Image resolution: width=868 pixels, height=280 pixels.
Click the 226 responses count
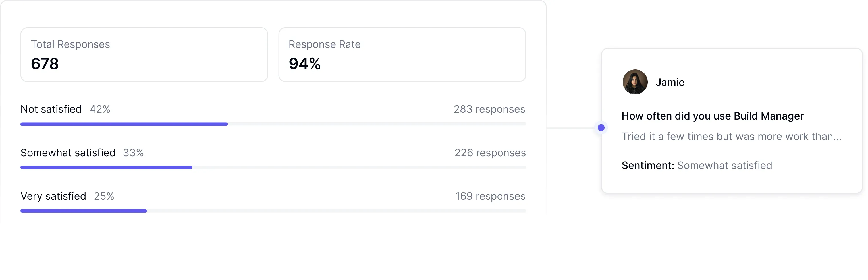(x=490, y=153)
